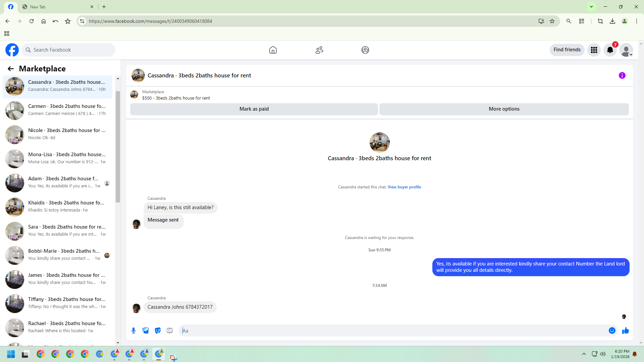Screen dimensions: 644x362
Task: Click the More options button
Action: pos(504,109)
